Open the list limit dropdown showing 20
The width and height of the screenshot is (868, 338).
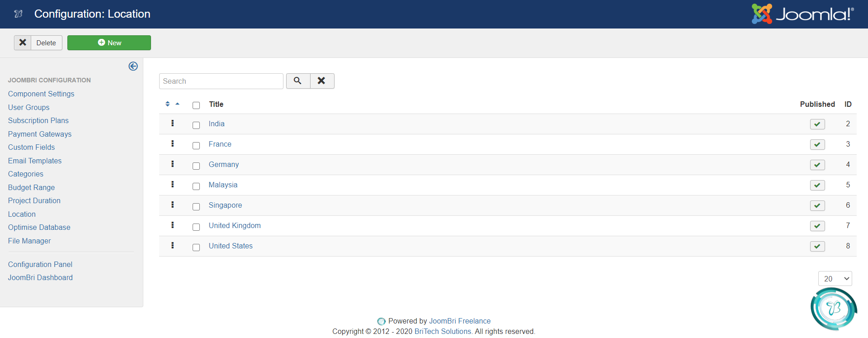pyautogui.click(x=835, y=279)
